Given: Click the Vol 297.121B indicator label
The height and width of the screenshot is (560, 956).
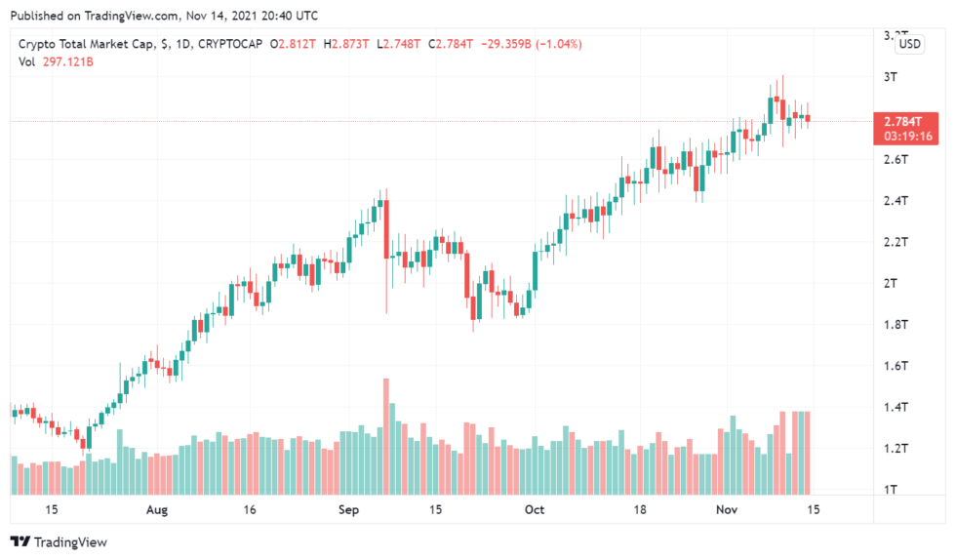Looking at the screenshot, I should 56,61.
